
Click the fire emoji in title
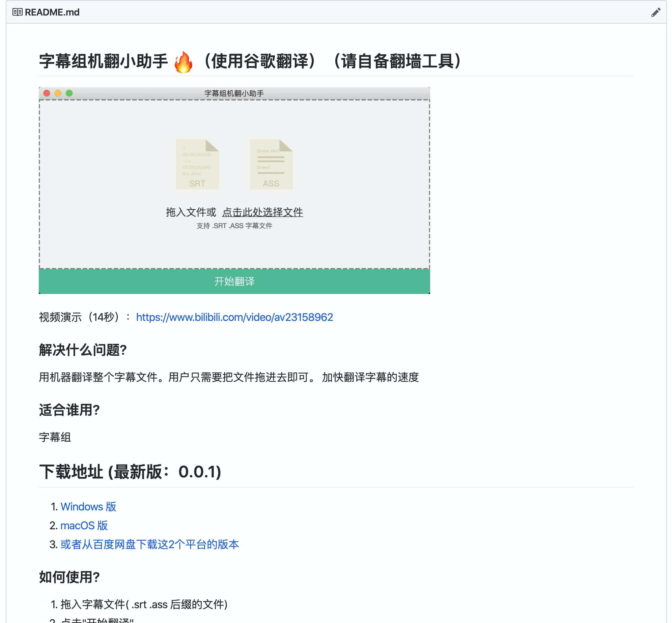(x=183, y=62)
